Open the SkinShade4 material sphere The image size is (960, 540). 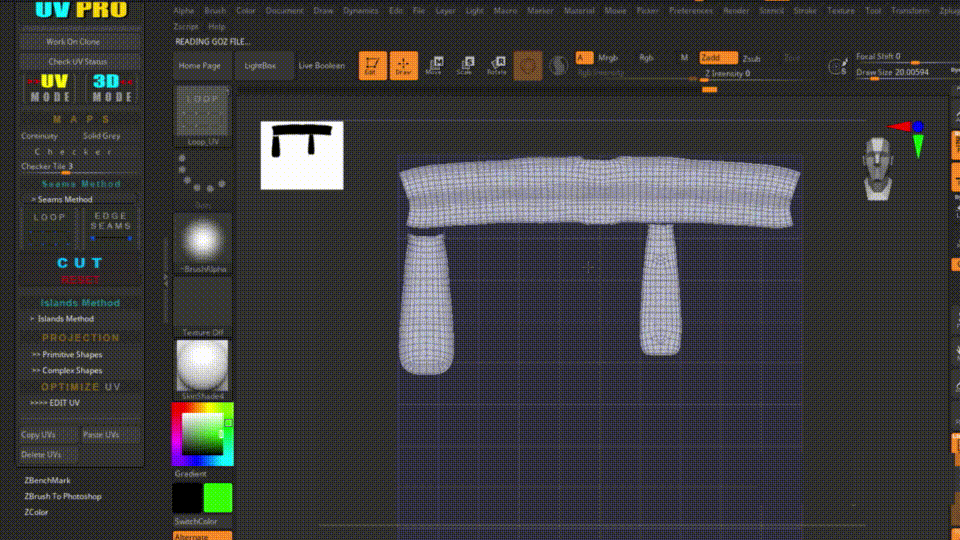click(x=202, y=369)
